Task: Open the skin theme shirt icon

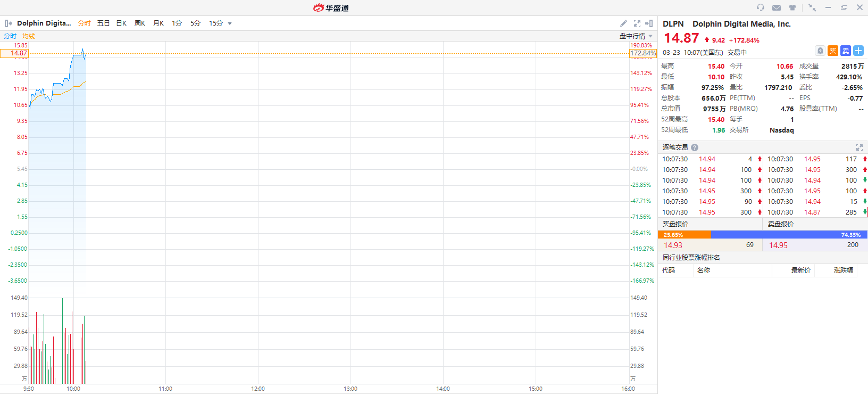Action: click(792, 7)
